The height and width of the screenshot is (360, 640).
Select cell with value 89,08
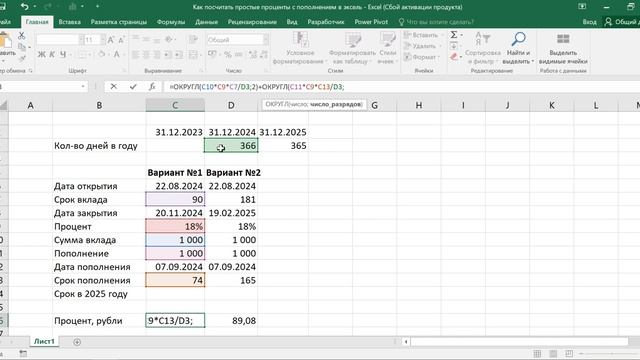[231, 321]
